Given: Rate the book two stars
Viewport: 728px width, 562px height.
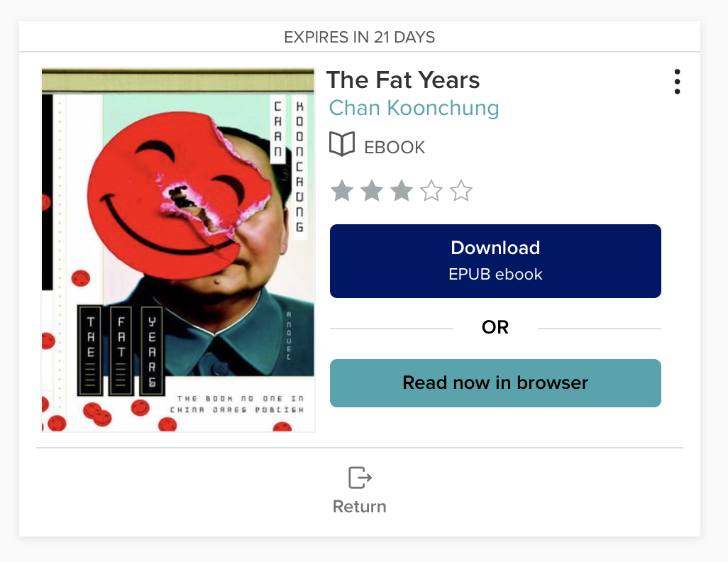Looking at the screenshot, I should [x=371, y=191].
